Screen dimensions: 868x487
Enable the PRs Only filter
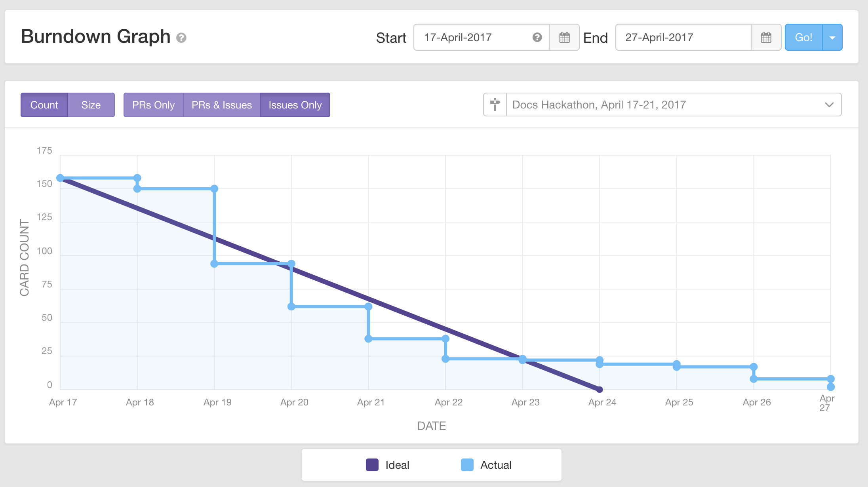(153, 105)
